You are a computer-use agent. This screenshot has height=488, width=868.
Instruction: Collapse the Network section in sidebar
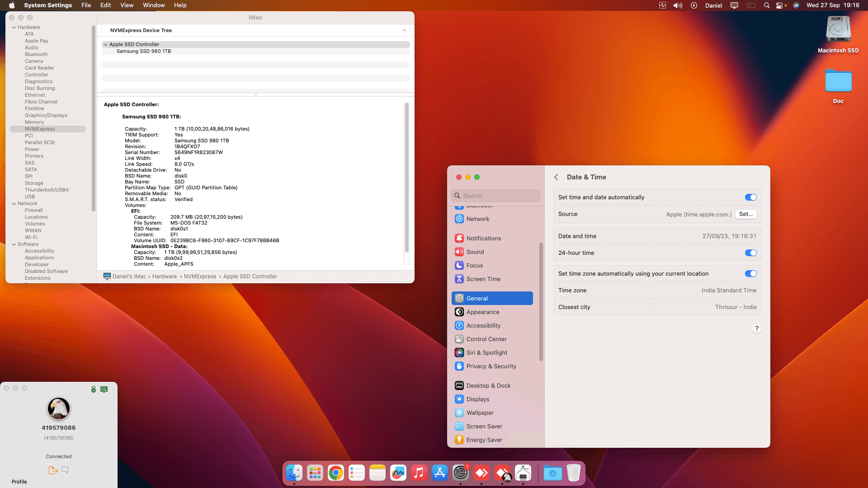(14, 203)
